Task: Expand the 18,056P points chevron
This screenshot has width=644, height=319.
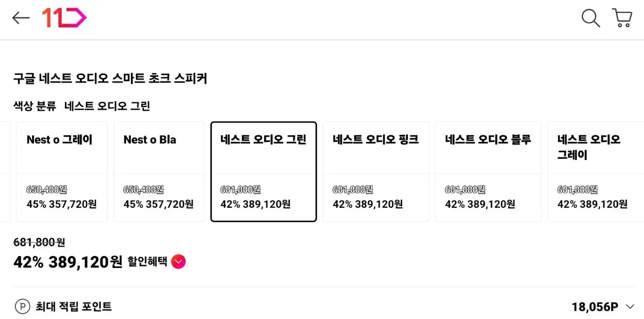Action: 630,307
